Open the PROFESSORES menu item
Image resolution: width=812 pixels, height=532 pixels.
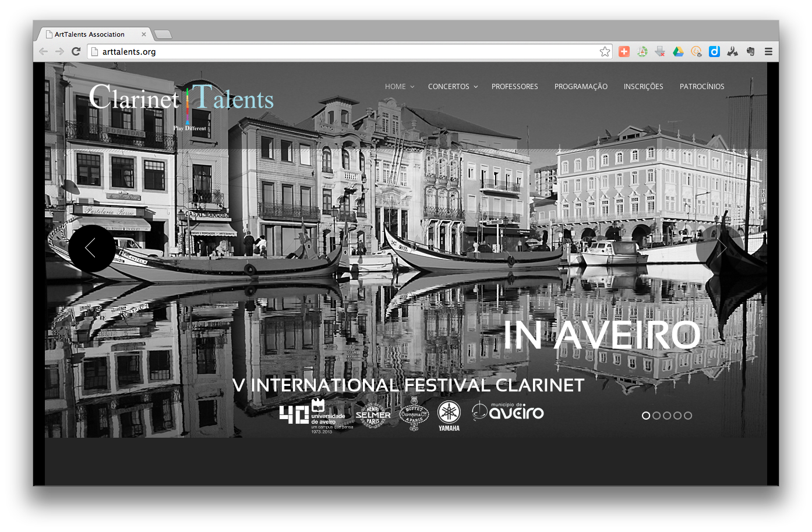[514, 87]
